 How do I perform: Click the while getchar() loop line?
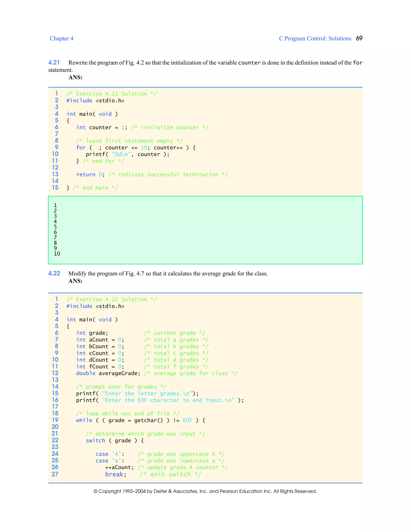click(x=140, y=420)
